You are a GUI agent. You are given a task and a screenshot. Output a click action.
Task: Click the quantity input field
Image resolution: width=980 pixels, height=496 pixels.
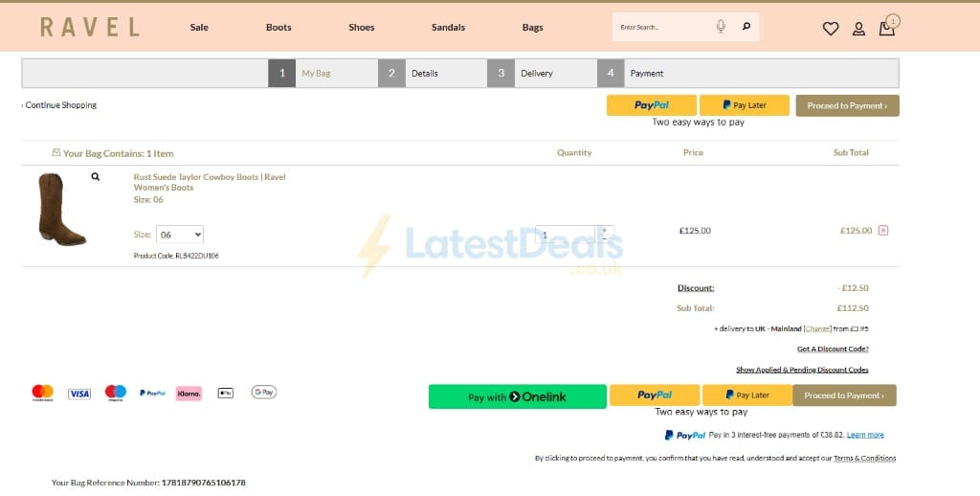pos(566,235)
